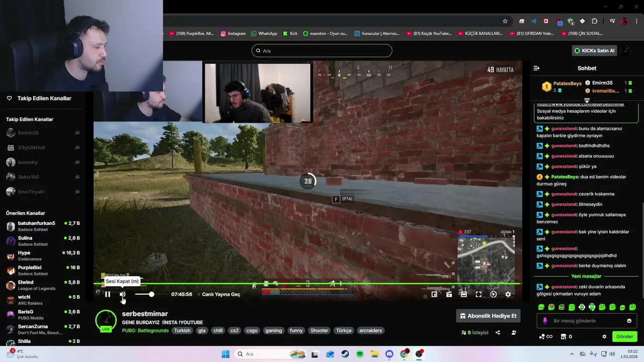Open followed channel busseky in sidebar

coord(43,162)
